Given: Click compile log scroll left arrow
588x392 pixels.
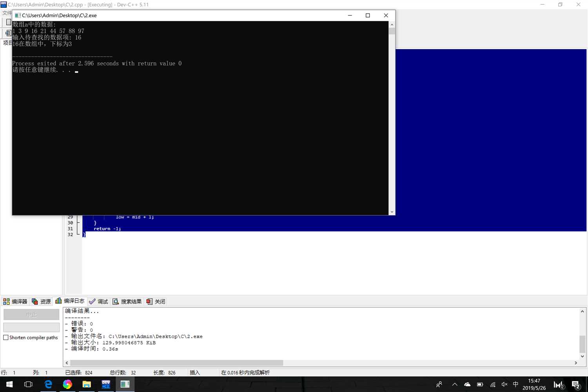Looking at the screenshot, I should pos(67,363).
